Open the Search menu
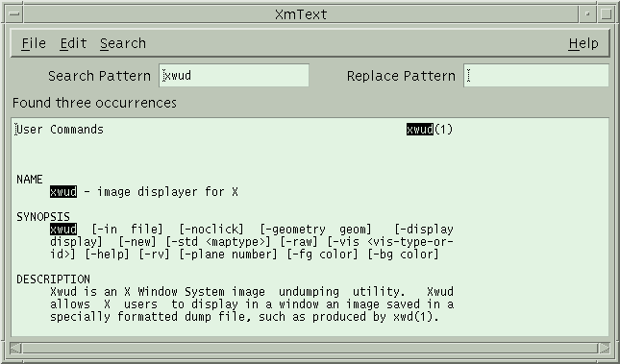This screenshot has height=364, width=620. click(x=123, y=43)
